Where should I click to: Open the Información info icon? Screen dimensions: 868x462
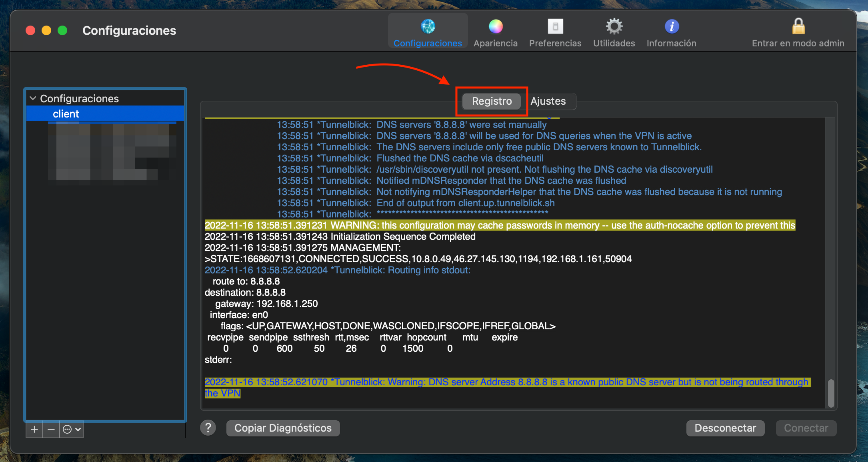(672, 27)
